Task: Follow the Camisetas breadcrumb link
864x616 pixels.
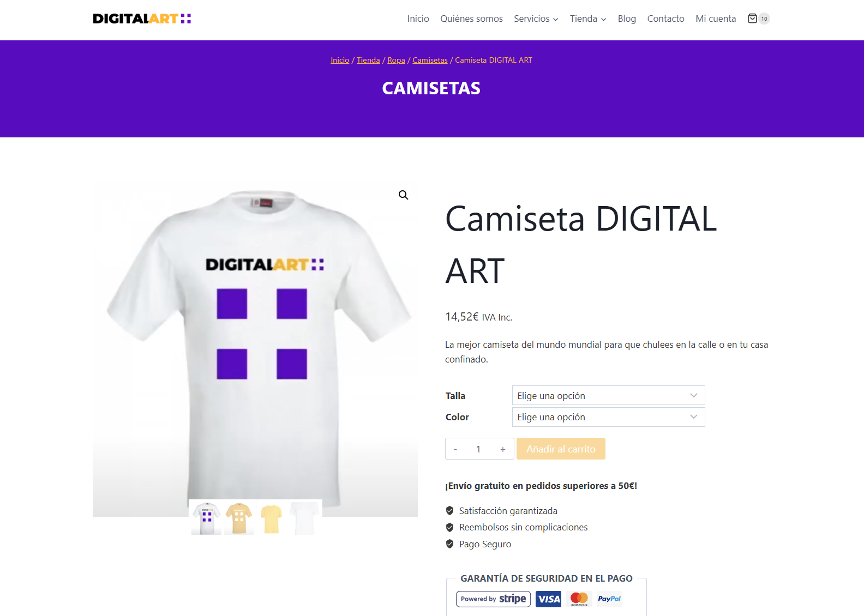Action: point(430,60)
